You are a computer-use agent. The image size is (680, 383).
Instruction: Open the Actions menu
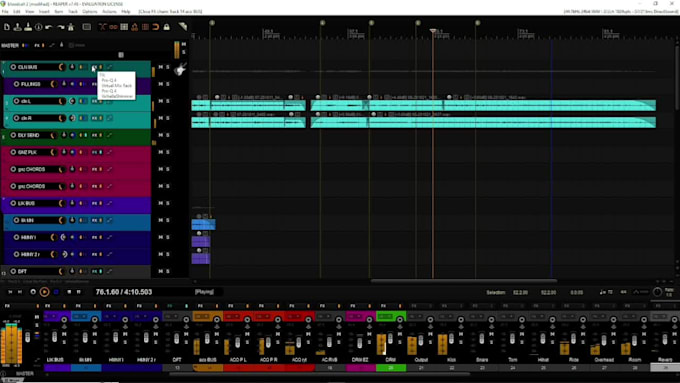(x=109, y=11)
